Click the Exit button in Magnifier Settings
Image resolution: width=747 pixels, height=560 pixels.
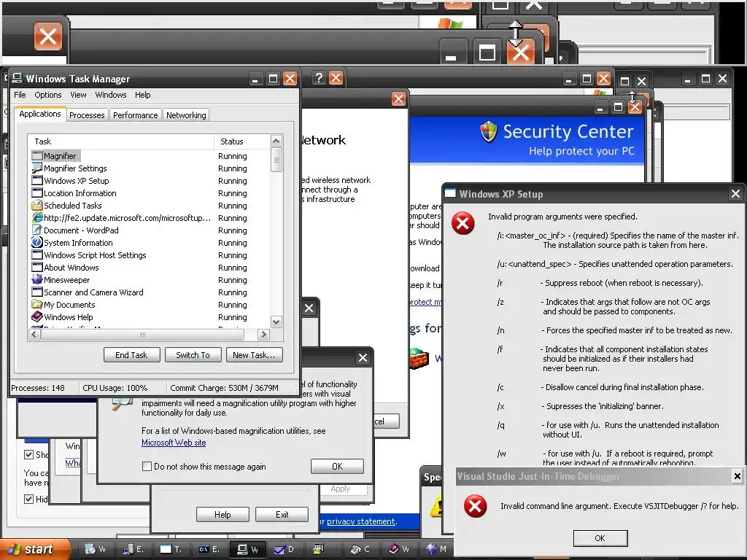282,514
